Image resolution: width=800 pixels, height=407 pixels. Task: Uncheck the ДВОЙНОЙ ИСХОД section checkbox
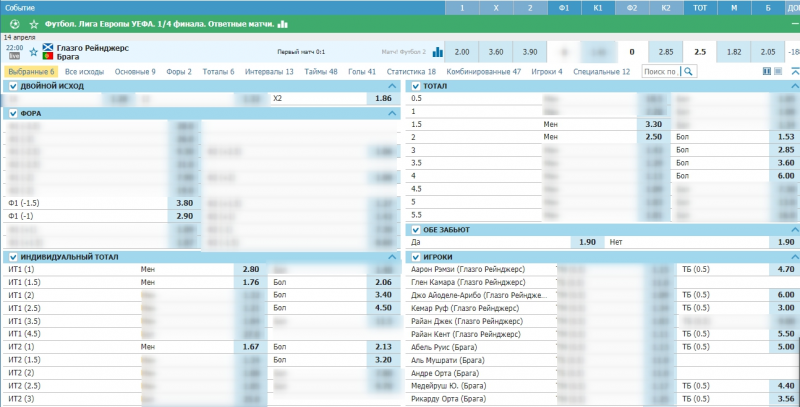click(x=11, y=87)
